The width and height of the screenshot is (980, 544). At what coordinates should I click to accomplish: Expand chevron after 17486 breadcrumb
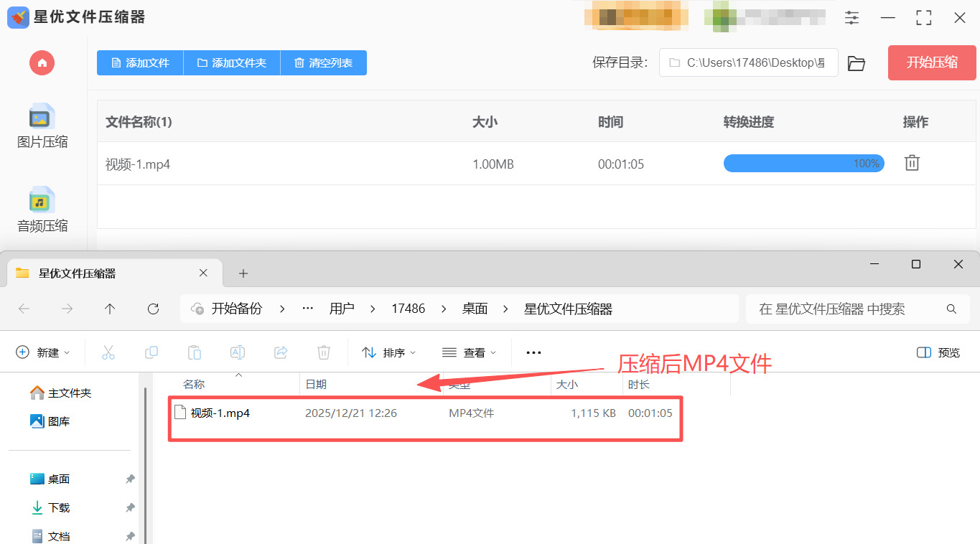point(443,309)
